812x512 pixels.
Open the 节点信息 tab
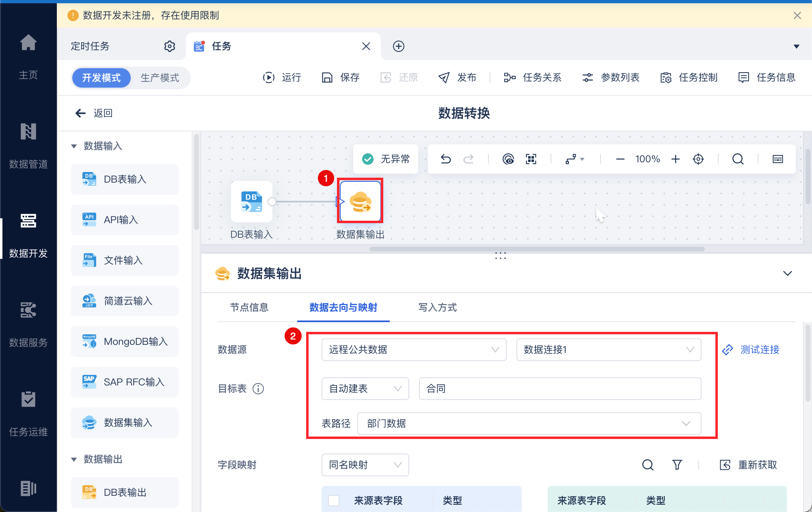(249, 308)
